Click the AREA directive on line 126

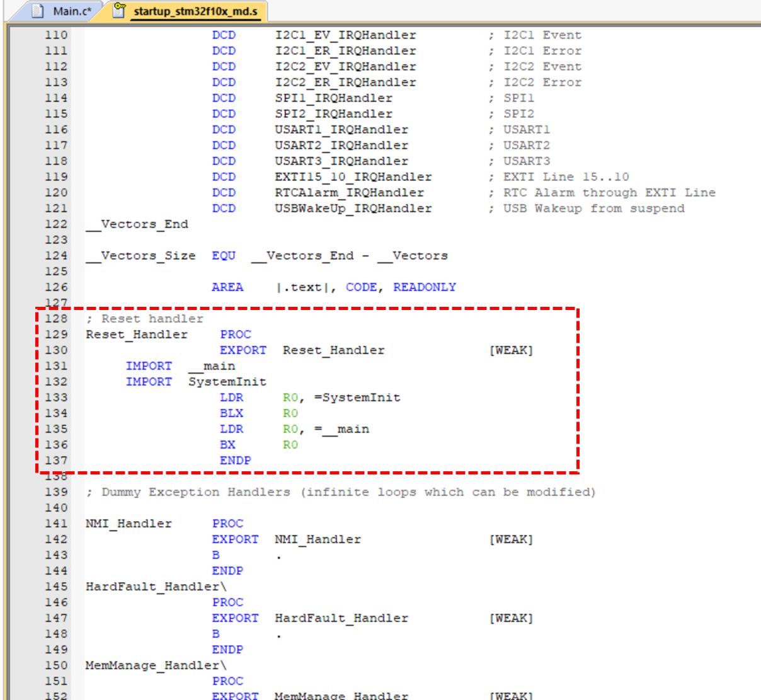coord(227,287)
